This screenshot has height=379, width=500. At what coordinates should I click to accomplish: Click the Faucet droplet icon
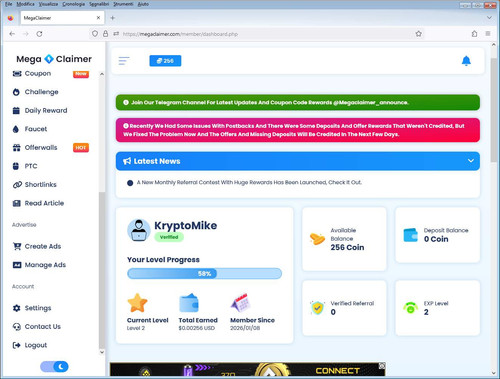16,129
